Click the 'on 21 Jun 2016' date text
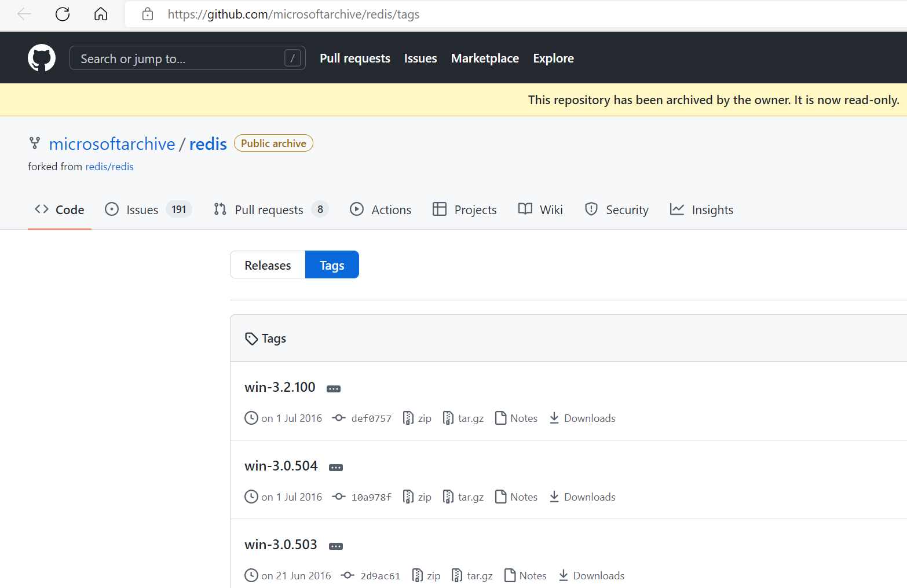 [x=296, y=576]
